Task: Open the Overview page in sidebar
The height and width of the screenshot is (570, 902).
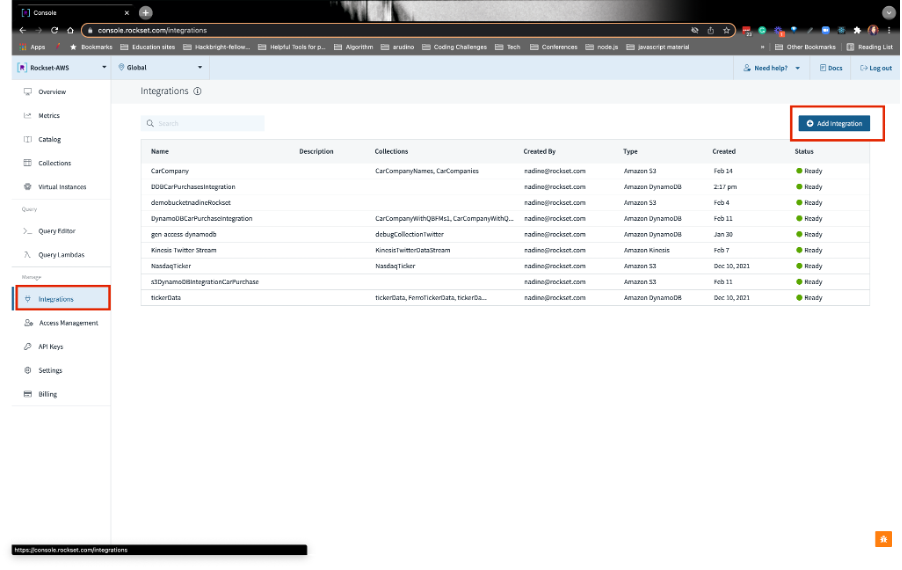Action: tap(52, 92)
